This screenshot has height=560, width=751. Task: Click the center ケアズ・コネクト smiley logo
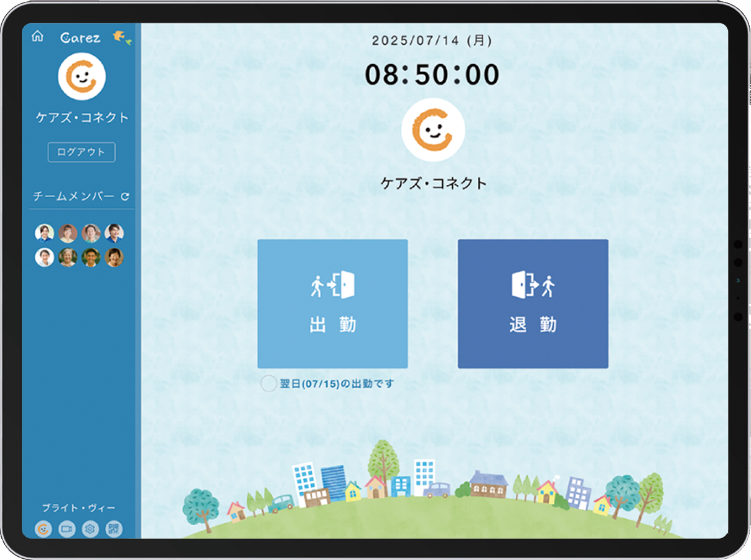tap(433, 129)
